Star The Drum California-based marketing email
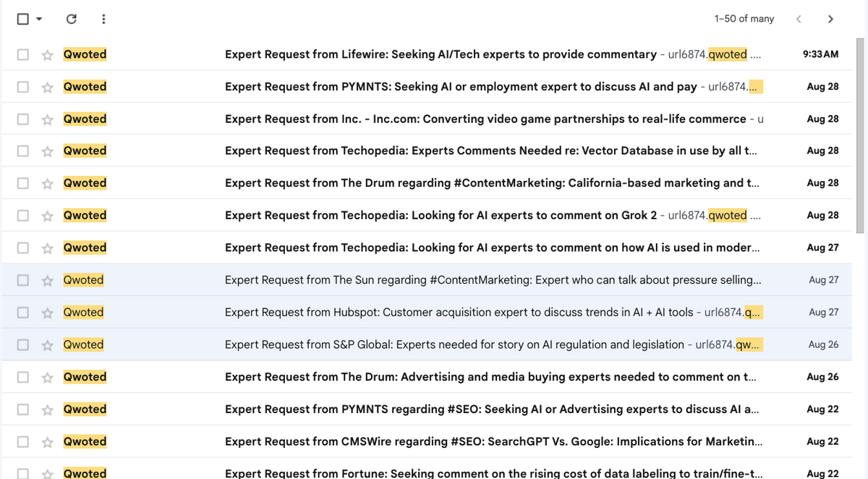Screen dimensions: 868x479 tap(48, 183)
